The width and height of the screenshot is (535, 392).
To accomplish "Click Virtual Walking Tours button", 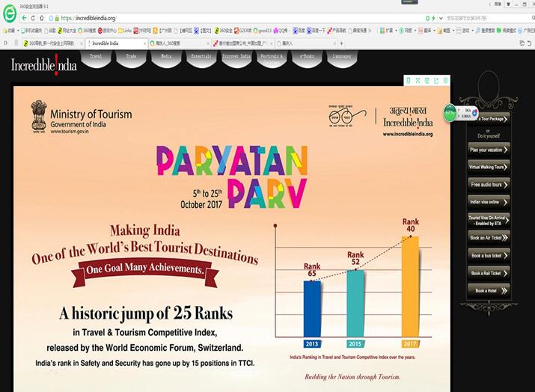I will click(489, 167).
